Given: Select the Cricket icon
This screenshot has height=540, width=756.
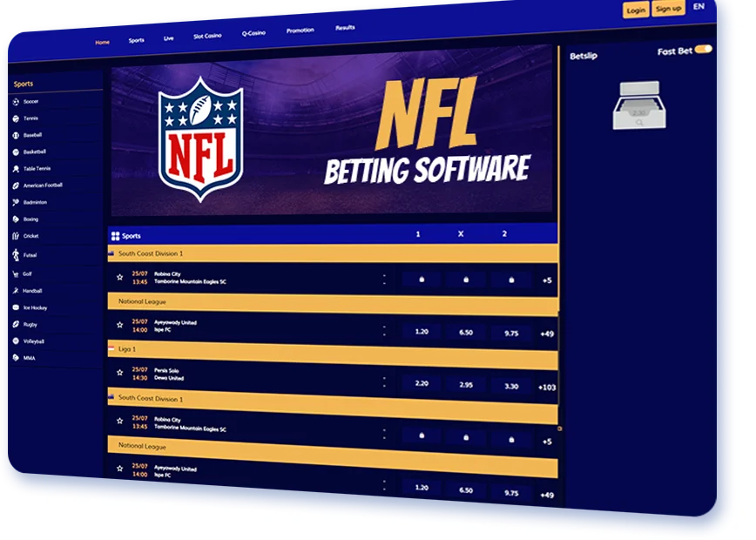Looking at the screenshot, I should click(x=16, y=236).
